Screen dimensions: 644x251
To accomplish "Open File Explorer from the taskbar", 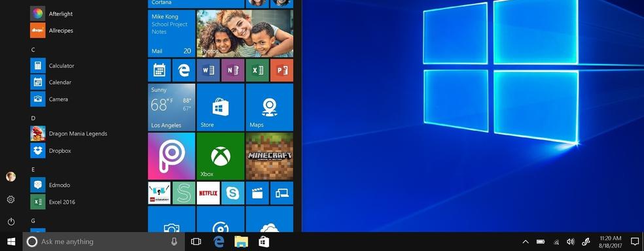I will click(x=241, y=242).
